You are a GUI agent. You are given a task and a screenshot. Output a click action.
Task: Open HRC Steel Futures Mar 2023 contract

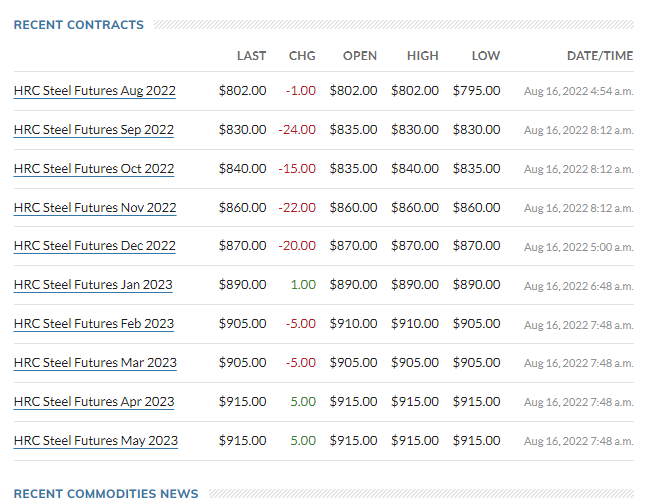click(95, 363)
